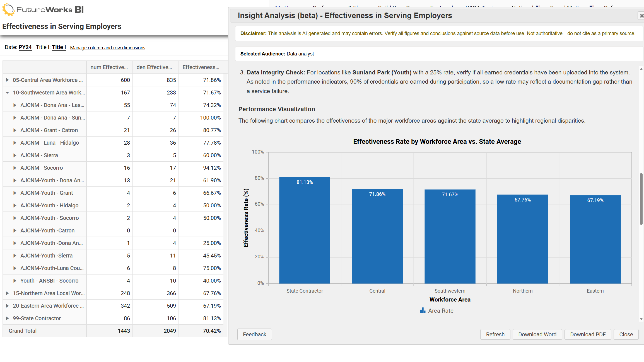This screenshot has width=644, height=362.
Task: Open the Title I filter selector
Action: (x=59, y=47)
